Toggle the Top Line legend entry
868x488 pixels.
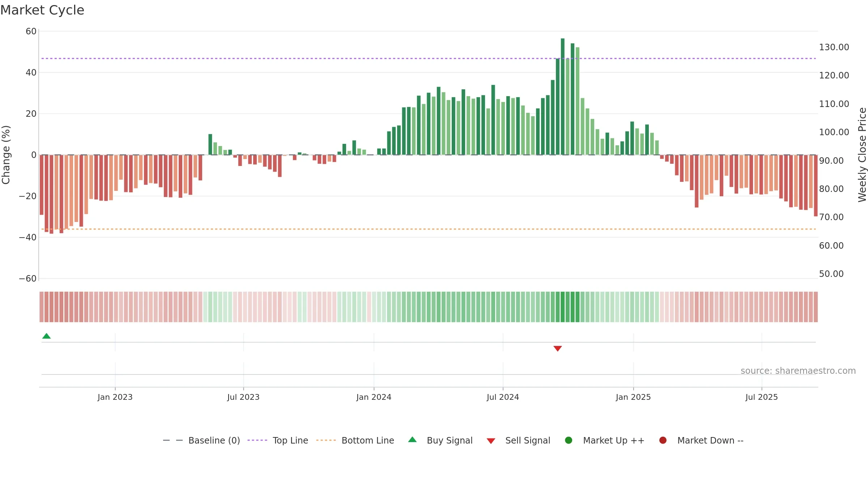(278, 440)
